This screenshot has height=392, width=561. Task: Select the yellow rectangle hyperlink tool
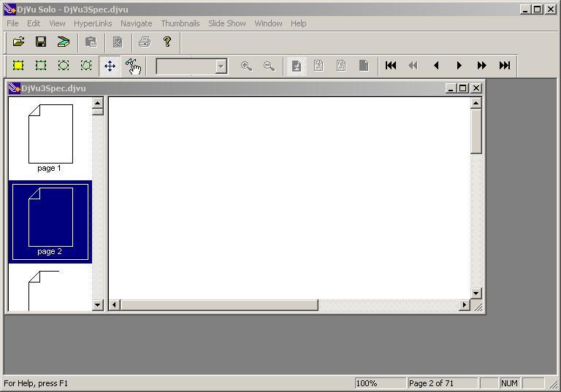click(18, 66)
